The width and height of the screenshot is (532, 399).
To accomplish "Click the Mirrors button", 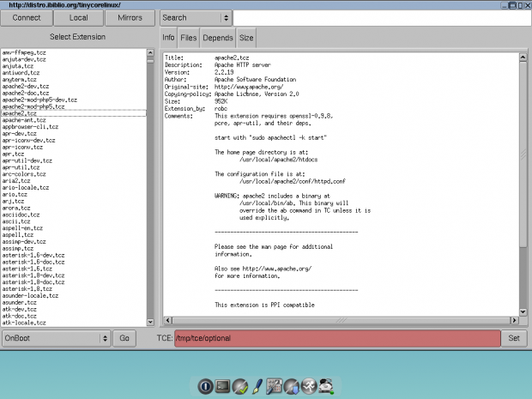I will (130, 18).
